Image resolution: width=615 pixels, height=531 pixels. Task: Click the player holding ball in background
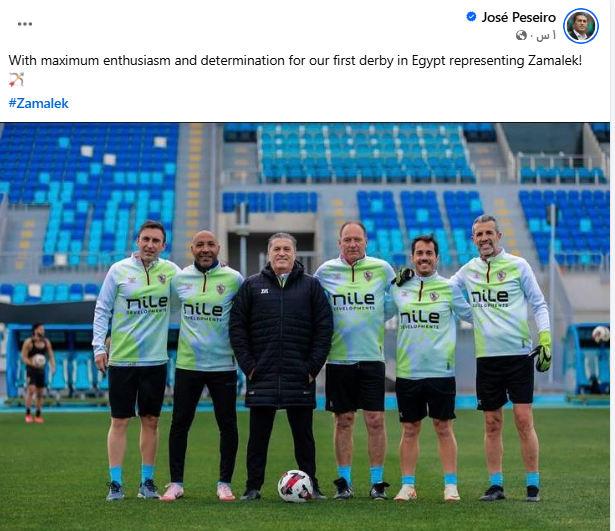[x=37, y=373]
